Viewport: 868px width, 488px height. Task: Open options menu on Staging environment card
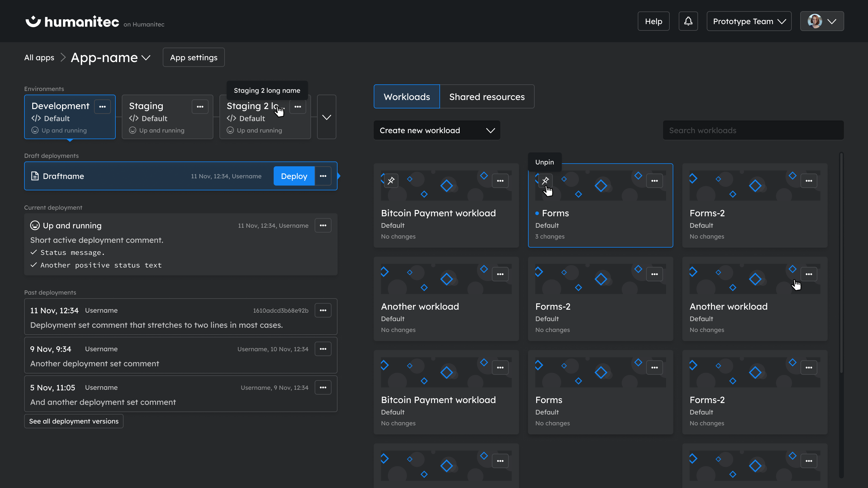(x=200, y=106)
